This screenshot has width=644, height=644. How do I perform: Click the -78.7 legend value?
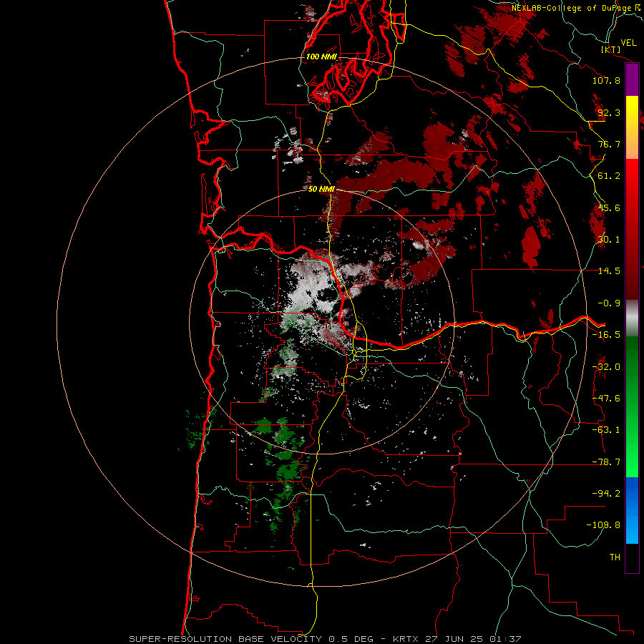(606, 462)
